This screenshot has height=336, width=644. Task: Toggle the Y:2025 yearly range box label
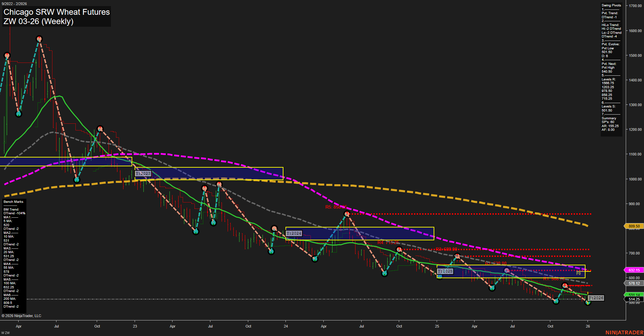click(445, 271)
